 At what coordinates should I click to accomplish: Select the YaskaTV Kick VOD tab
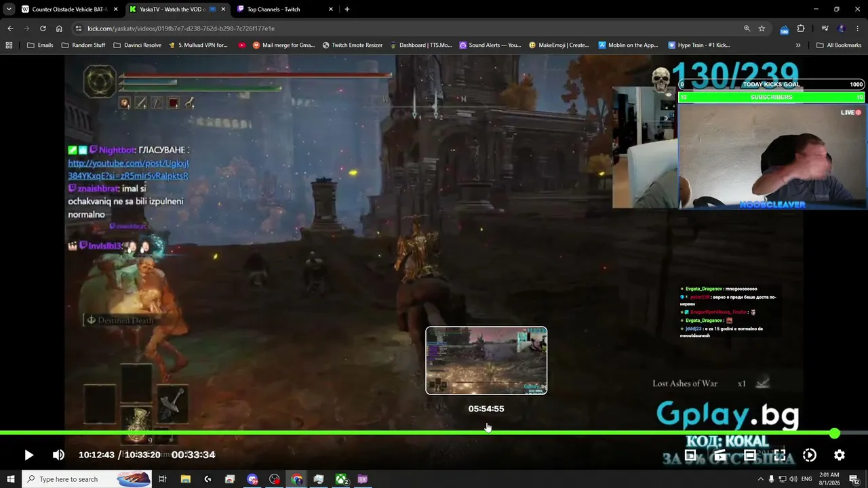pos(176,9)
